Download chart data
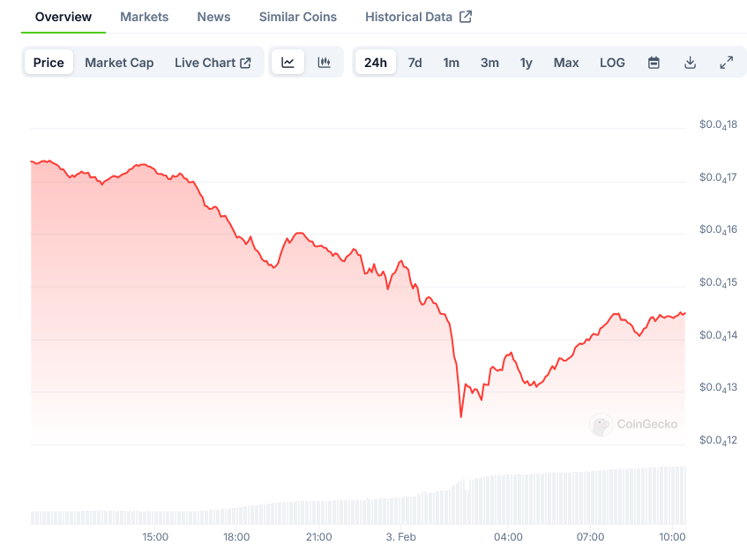Image resolution: width=747 pixels, height=560 pixels. pos(690,63)
